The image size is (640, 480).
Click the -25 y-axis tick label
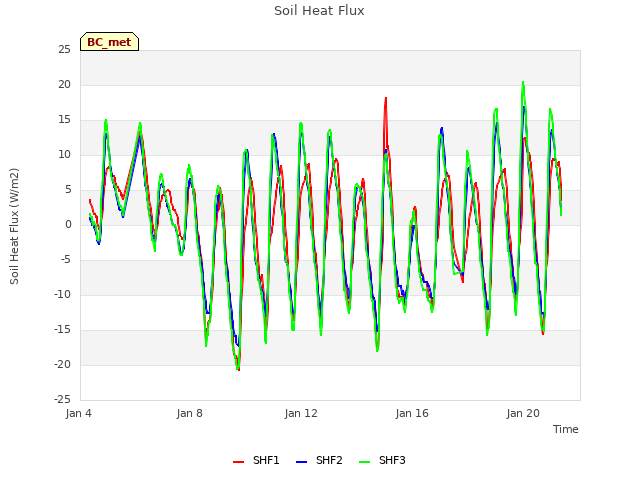(63, 399)
